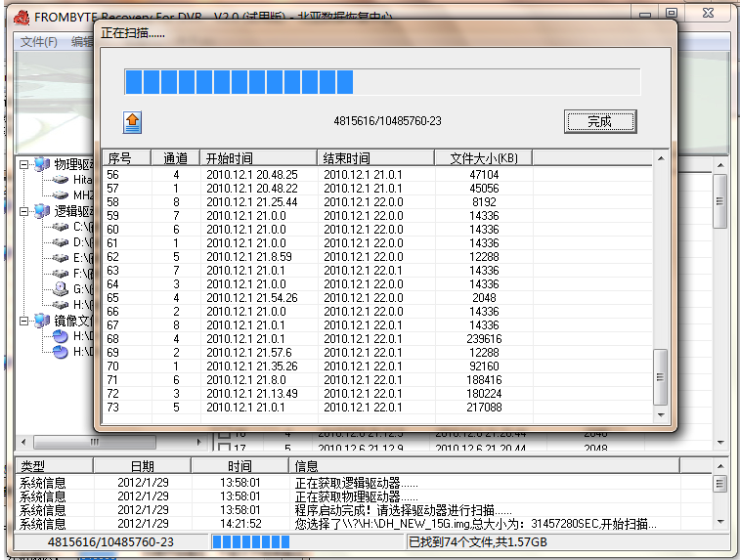This screenshot has height=560, width=740.
Task: Select scan result row 65 with size 2048
Action: tap(377, 298)
